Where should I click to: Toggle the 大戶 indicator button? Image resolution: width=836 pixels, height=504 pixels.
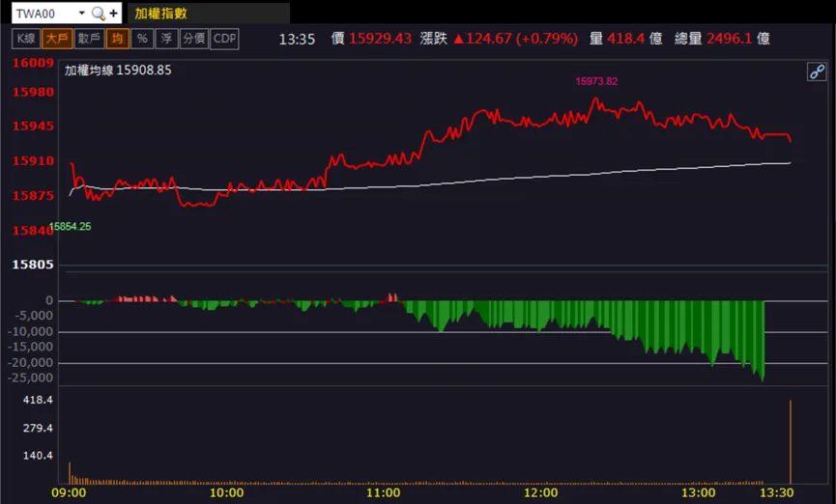pyautogui.click(x=57, y=39)
